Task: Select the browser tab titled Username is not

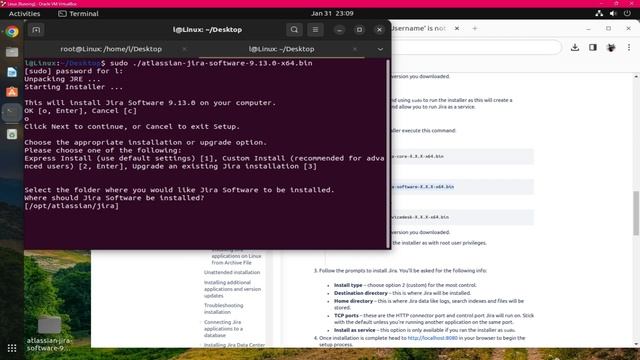Action: (418, 29)
